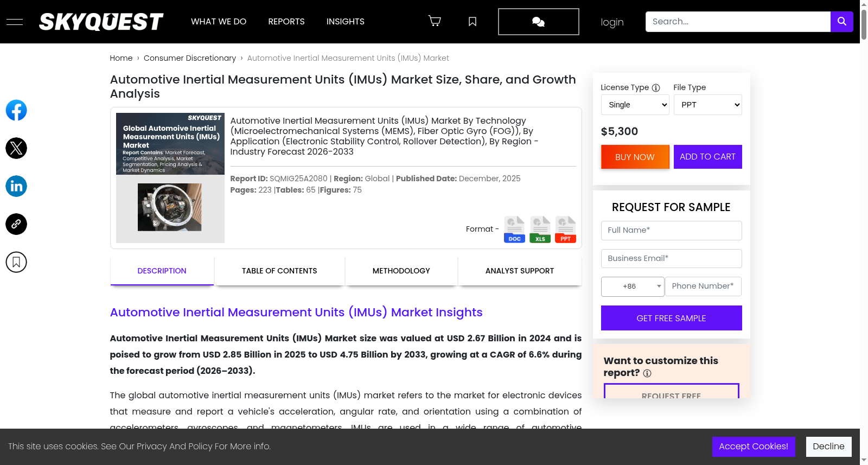Click GET FREE SAMPLE button

672,318
